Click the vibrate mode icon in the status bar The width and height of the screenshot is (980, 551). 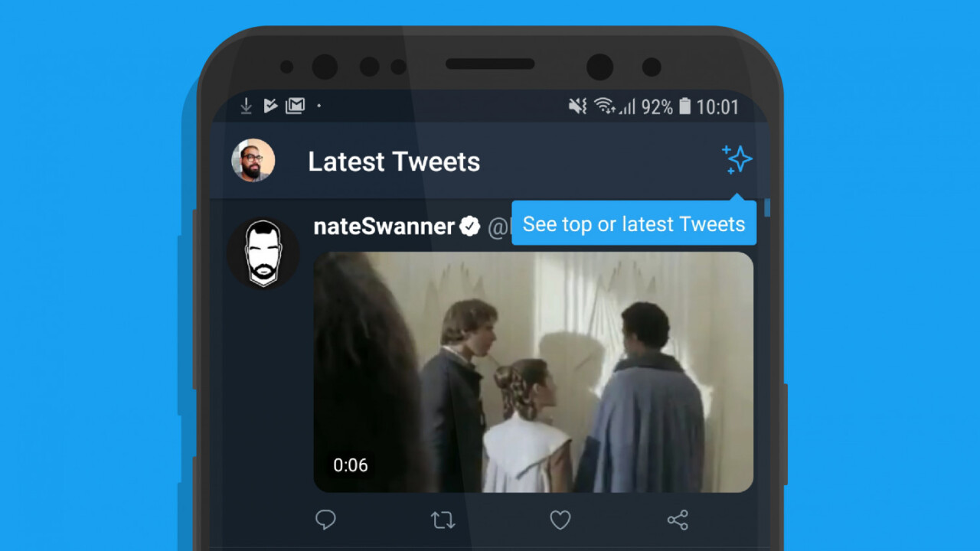pyautogui.click(x=577, y=106)
